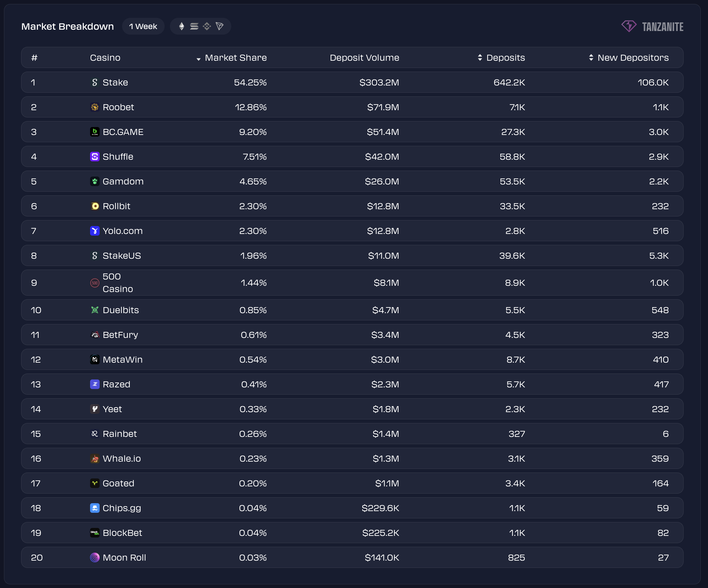
Task: Click the Shuffle purple icon
Action: pyautogui.click(x=95, y=156)
